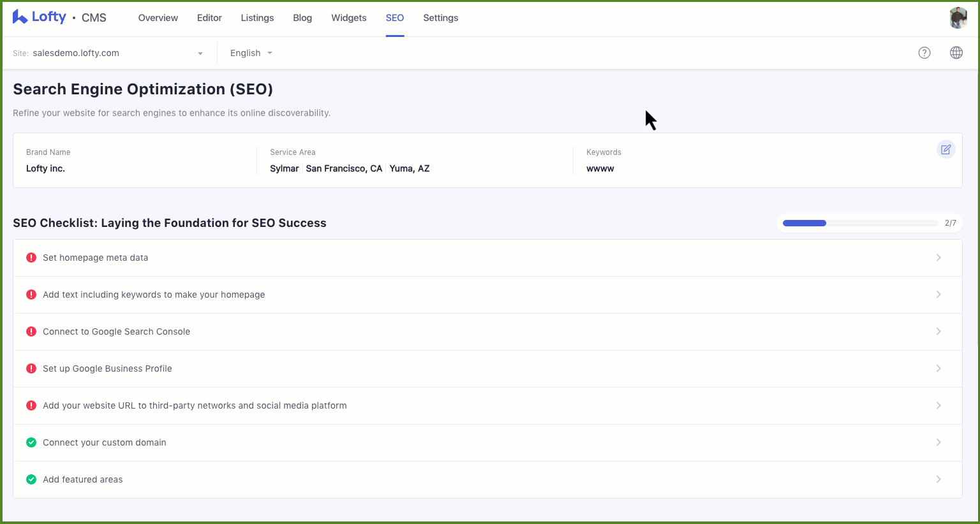The height and width of the screenshot is (524, 980).
Task: Expand the Add text including keywords chevron
Action: [939, 295]
